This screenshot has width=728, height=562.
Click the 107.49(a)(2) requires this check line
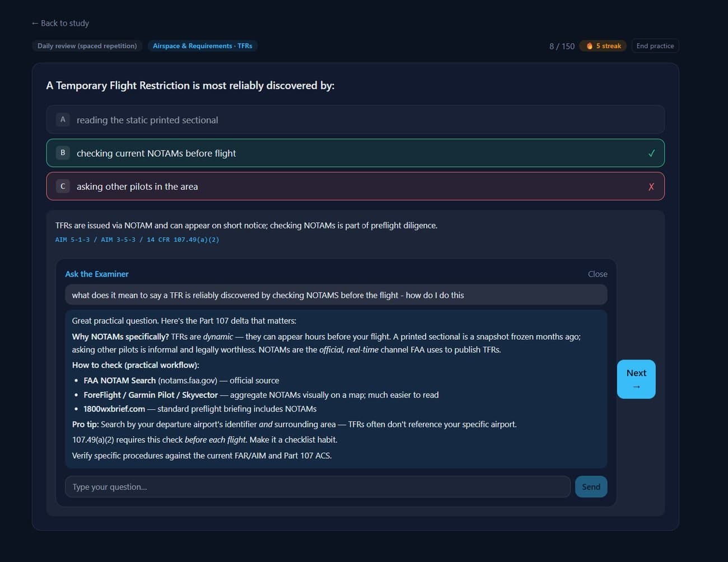tap(204, 440)
